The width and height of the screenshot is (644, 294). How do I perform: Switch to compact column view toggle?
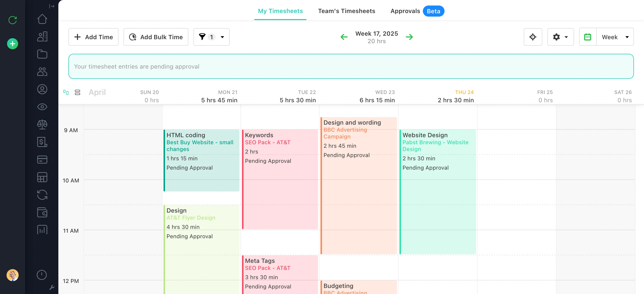tap(66, 92)
